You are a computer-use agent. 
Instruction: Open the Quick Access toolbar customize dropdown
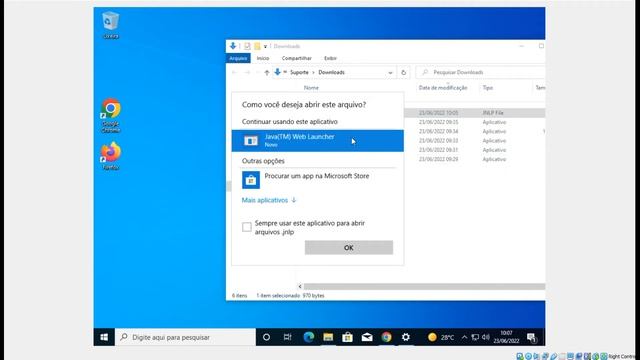click(x=265, y=47)
